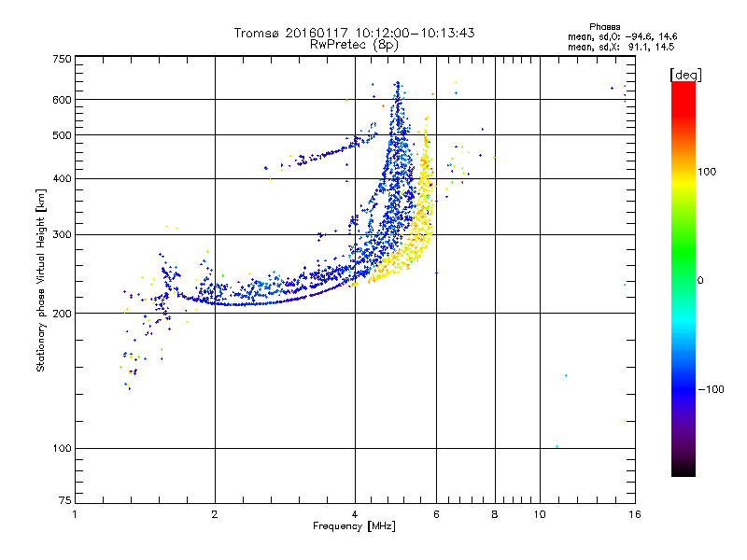Screen dimensions: 747x560
Task: Click the 600 km y-axis label
Action: click(62, 100)
